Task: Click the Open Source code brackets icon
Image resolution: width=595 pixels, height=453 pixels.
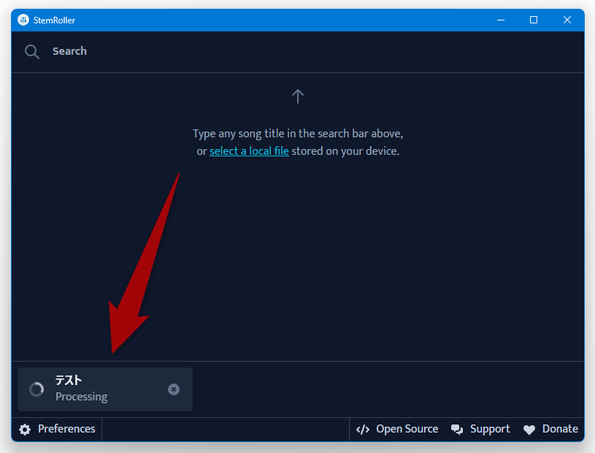Action: click(363, 429)
